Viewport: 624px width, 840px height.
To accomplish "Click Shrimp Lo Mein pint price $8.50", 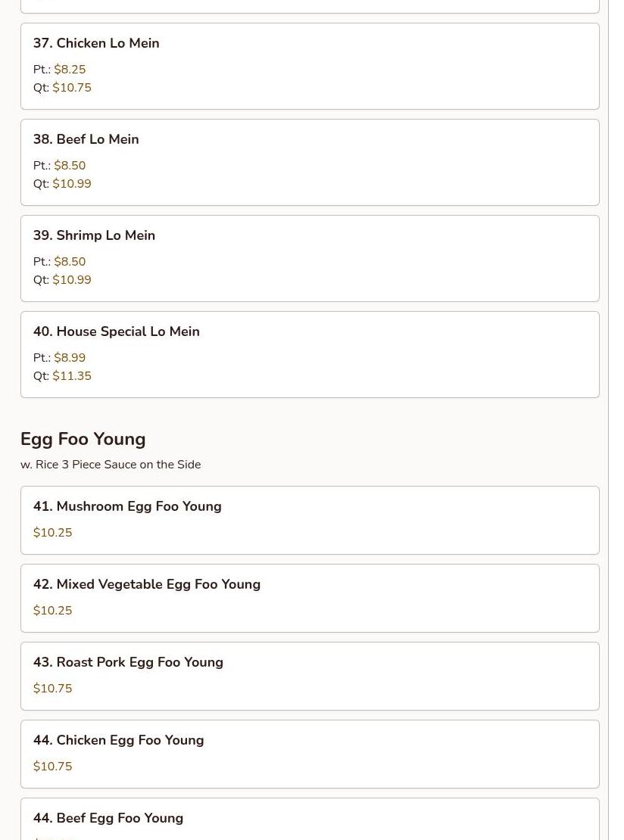I will coord(70,262).
